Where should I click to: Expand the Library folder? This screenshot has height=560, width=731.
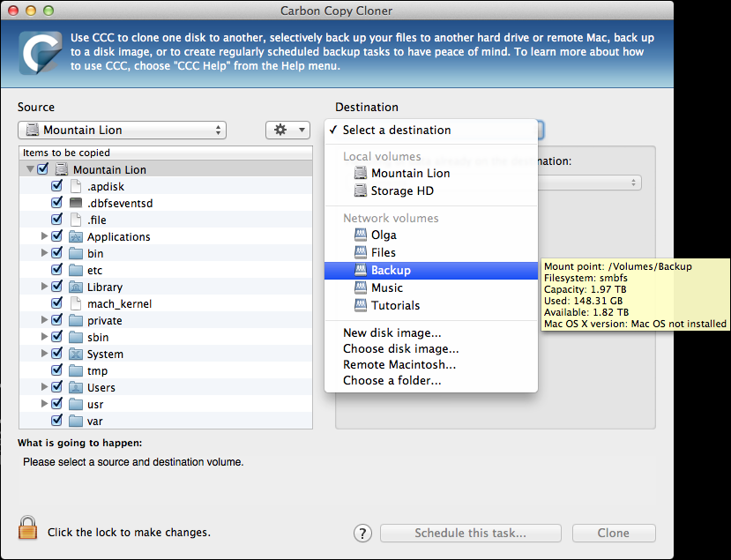[44, 287]
